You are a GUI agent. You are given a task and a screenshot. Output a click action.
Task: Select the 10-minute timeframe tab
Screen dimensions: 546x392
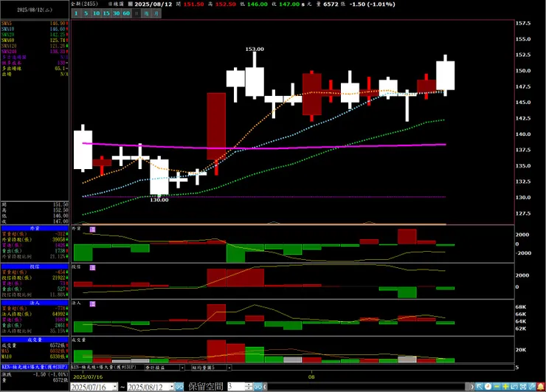[x=96, y=13]
